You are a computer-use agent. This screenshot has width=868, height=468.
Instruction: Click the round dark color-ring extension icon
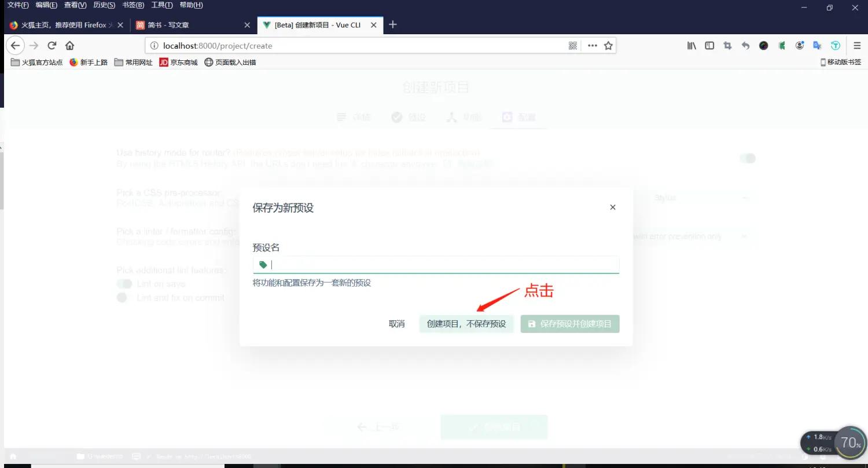coord(764,46)
